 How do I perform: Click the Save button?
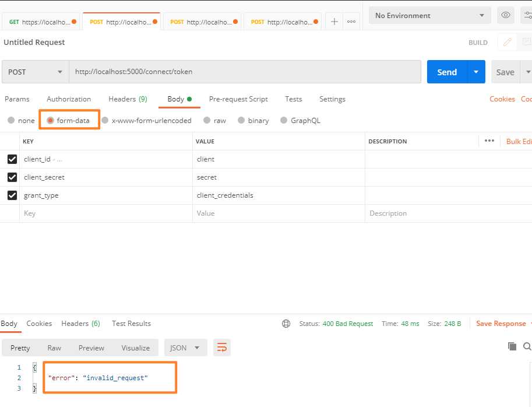tap(505, 72)
